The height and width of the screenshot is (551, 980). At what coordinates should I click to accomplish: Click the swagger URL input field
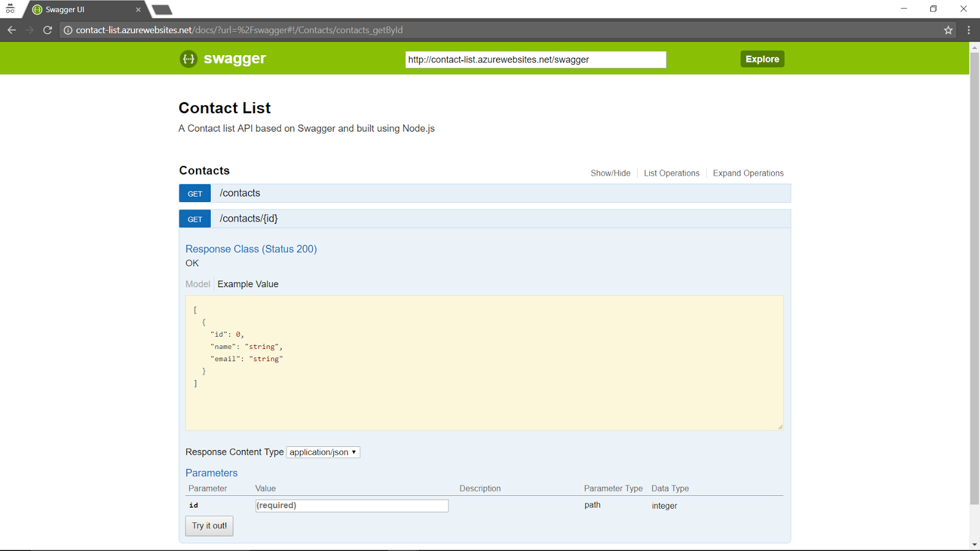535,59
